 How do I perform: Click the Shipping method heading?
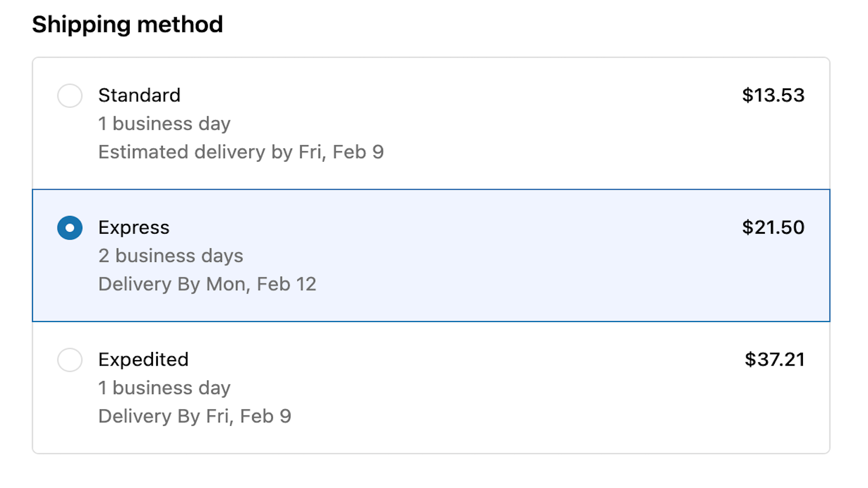point(127,24)
